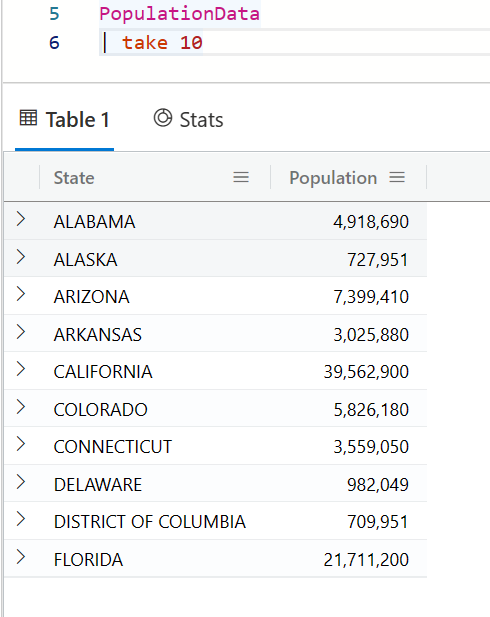490x617 pixels.
Task: Click population value 21,711,200
Action: pyautogui.click(x=366, y=560)
